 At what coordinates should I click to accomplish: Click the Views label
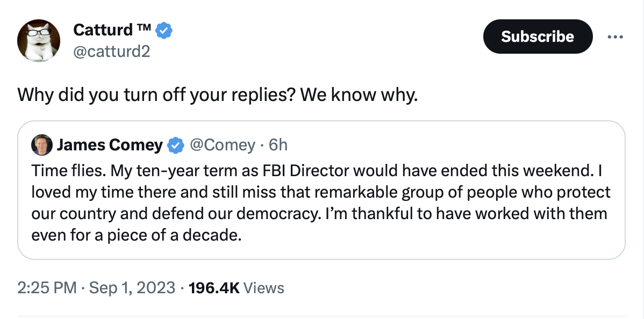[x=264, y=288]
